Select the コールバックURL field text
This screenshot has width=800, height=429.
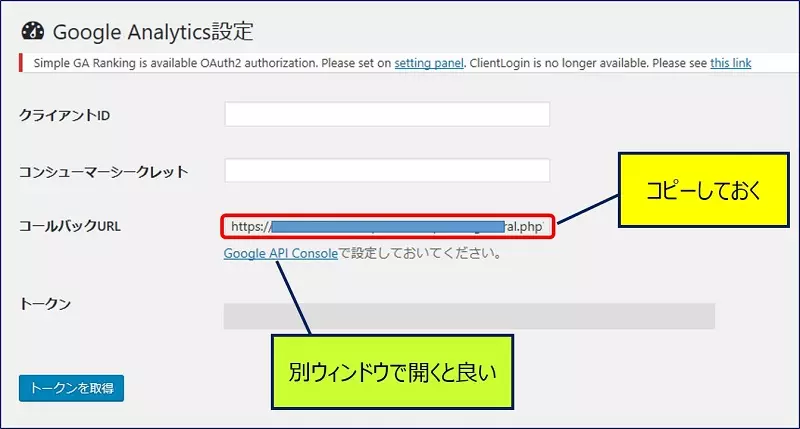387,226
